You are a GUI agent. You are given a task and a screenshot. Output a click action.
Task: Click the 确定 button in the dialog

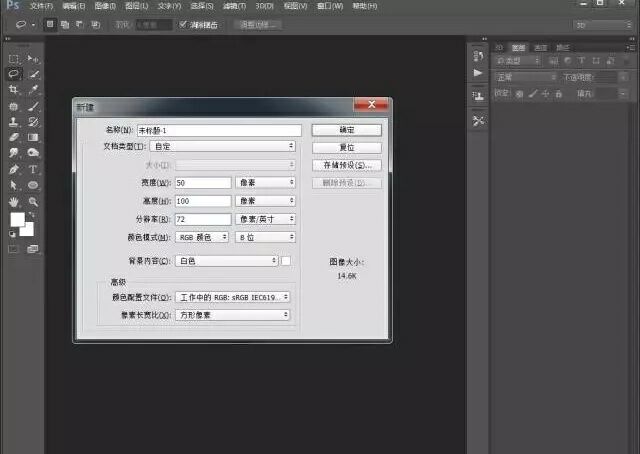346,130
